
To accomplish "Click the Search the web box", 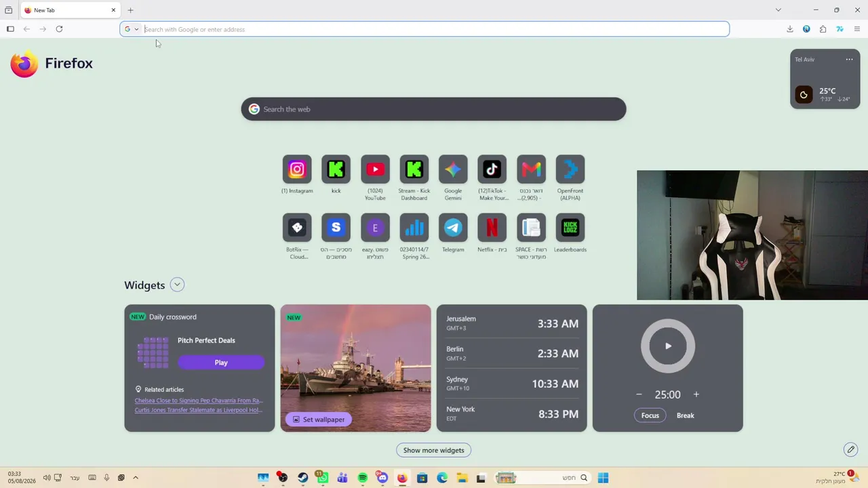I will 433,109.
